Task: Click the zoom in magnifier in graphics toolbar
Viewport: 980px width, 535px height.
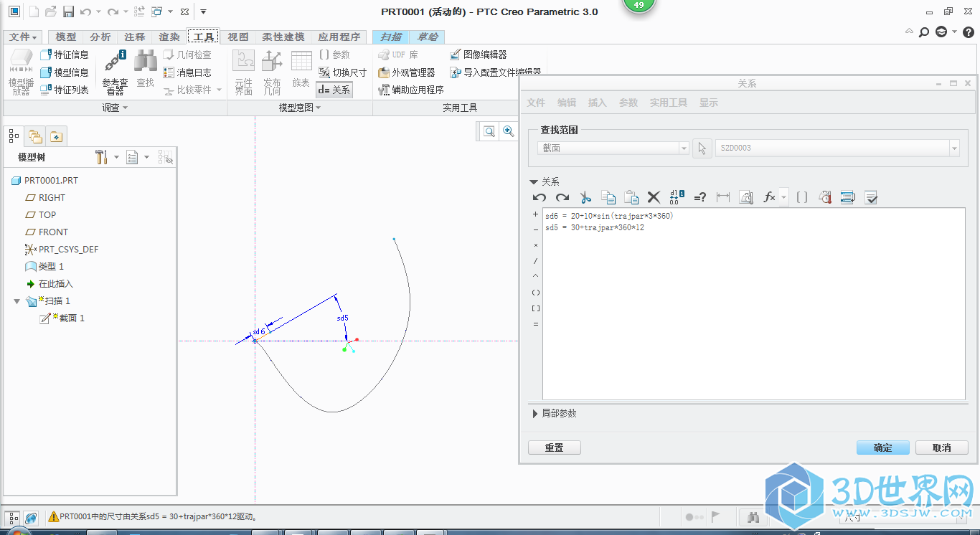Action: [509, 131]
